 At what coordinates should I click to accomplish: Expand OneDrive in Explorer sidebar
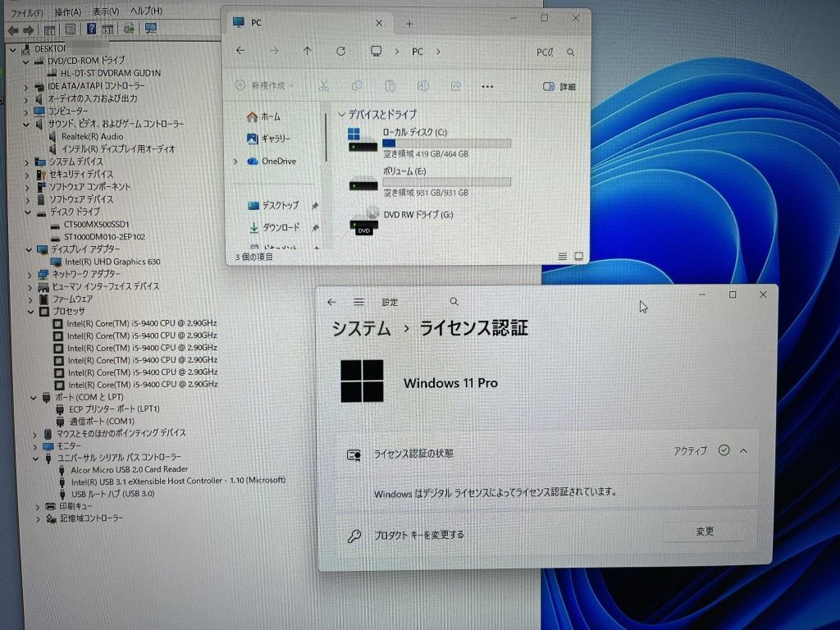pyautogui.click(x=235, y=162)
